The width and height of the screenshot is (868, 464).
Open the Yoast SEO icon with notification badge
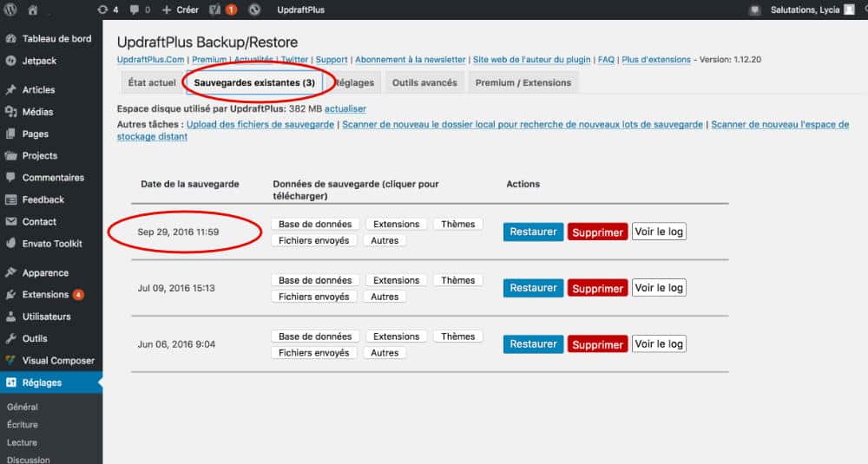point(223,10)
